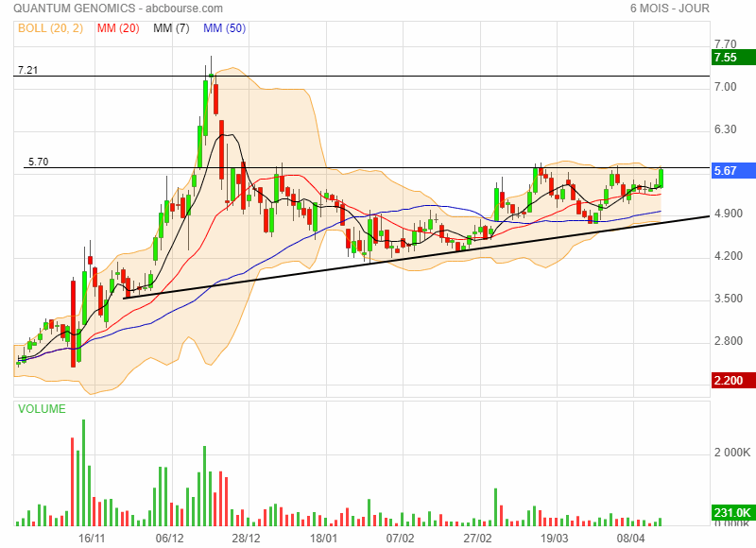This screenshot has height=548, width=756.
Task: Click the 5.70 resistance line label
Action: [x=38, y=162]
